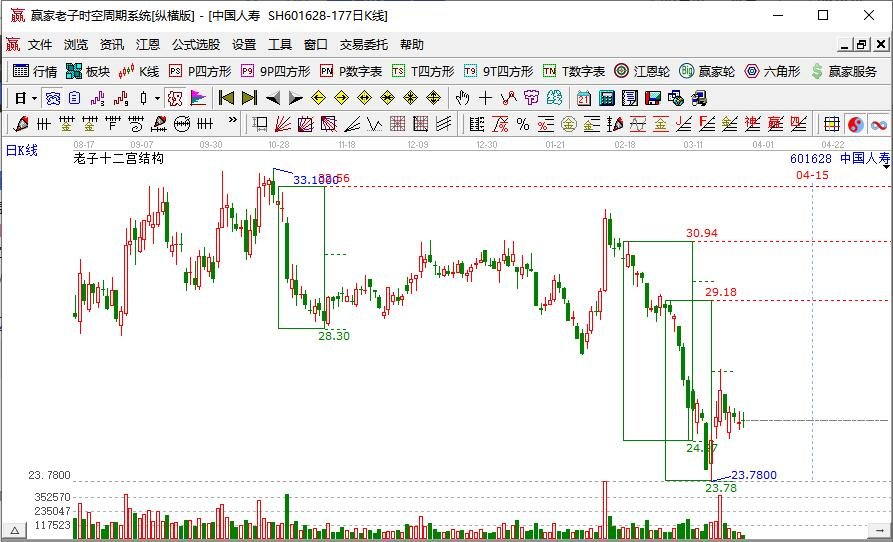
Task: Open the 资讯 menu
Action: pyautogui.click(x=112, y=44)
